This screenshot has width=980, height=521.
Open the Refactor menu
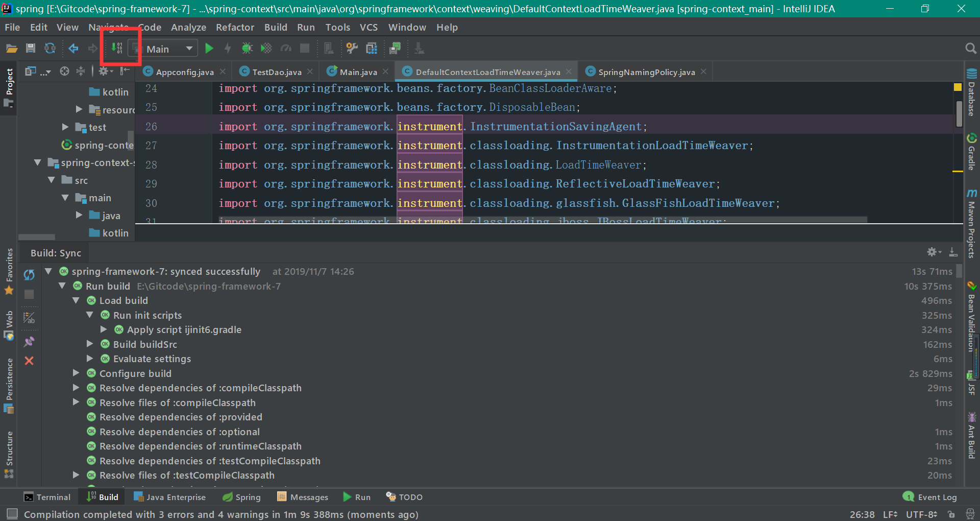(x=235, y=27)
